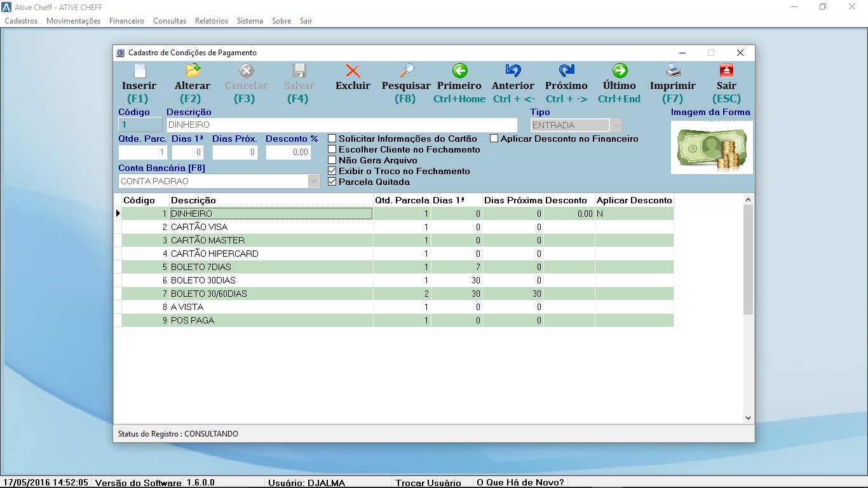Select the CARTÃO VISA row
The image size is (868, 488).
(397, 227)
